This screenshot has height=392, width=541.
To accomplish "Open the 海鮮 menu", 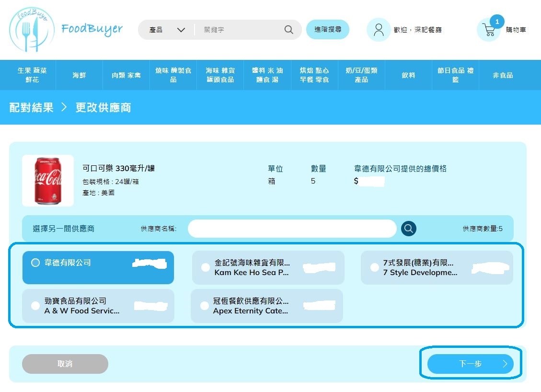I will 79,75.
